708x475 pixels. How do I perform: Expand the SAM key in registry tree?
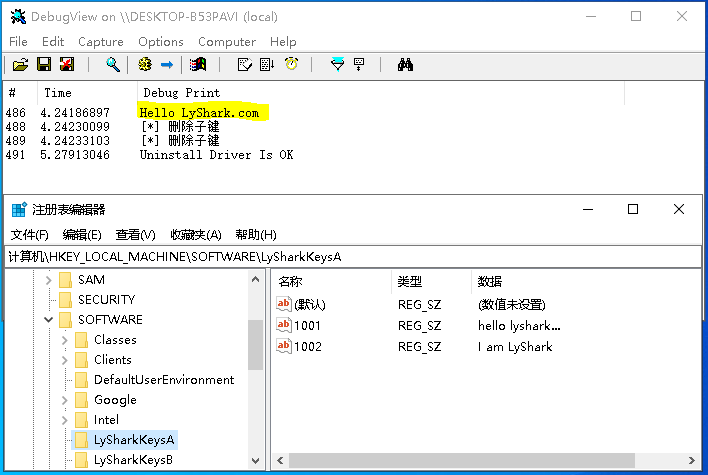[49, 280]
